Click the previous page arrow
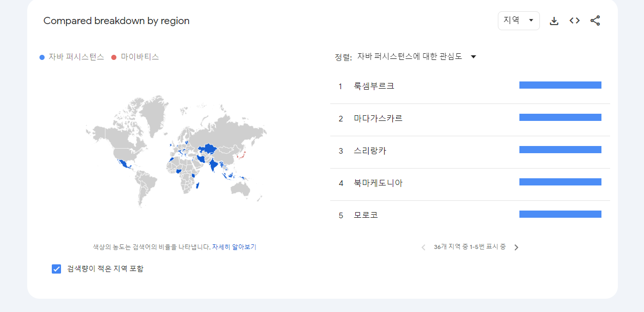Image resolution: width=644 pixels, height=312 pixels. 424,247
